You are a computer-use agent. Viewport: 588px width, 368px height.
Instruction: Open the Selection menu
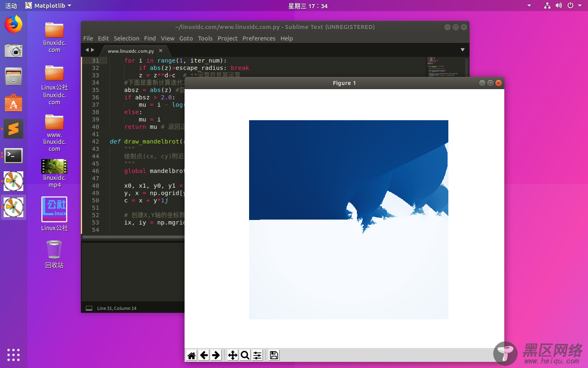[127, 38]
